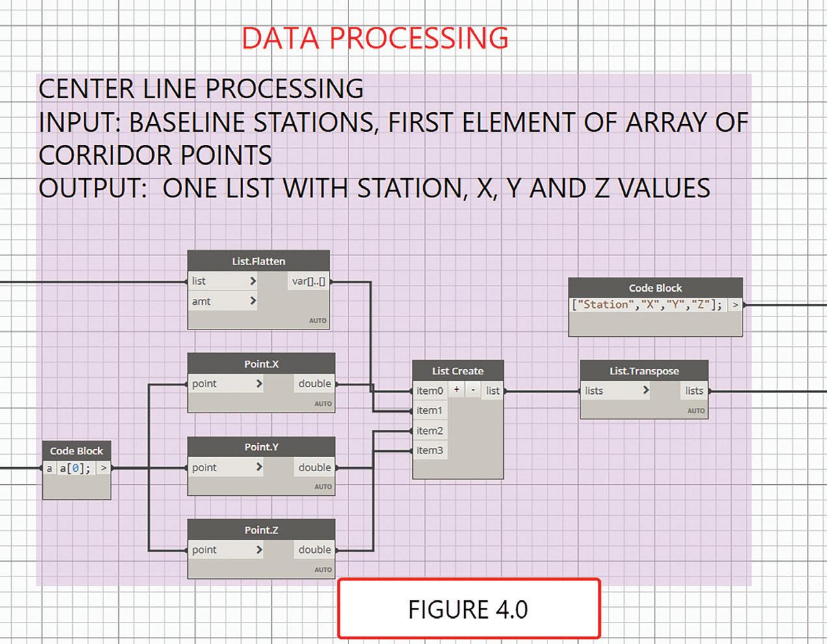Click the output arrow of the a[0] Code Block
Screen dimensions: 827x644
(x=103, y=468)
